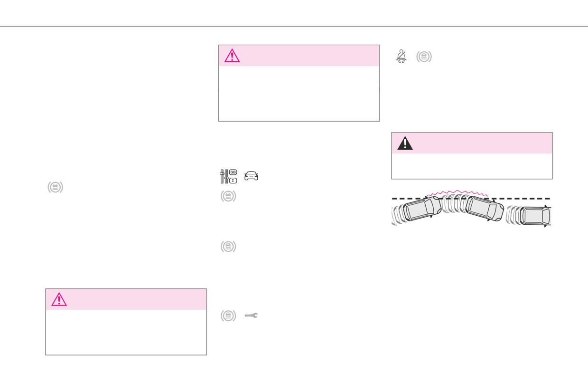Viewport: 588px width, 392px height.
Task: Click the braking icon beside the seatbelt icon
Action: (424, 57)
